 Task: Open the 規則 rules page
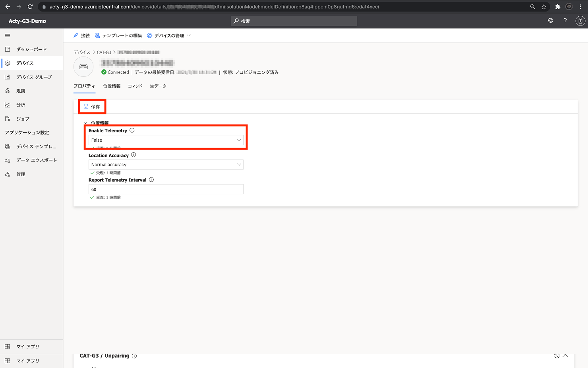click(31, 91)
